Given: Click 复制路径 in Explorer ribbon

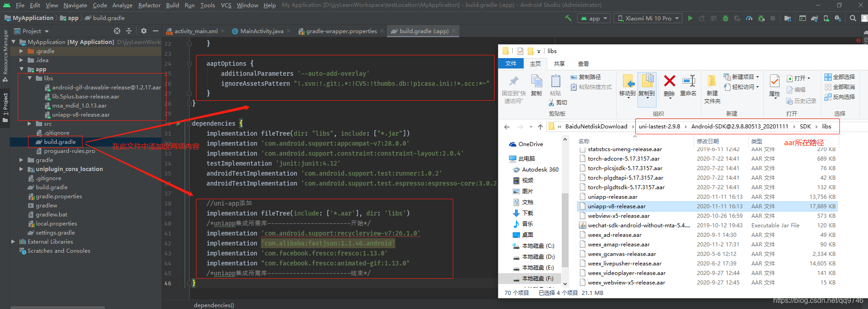Looking at the screenshot, I should (x=586, y=77).
